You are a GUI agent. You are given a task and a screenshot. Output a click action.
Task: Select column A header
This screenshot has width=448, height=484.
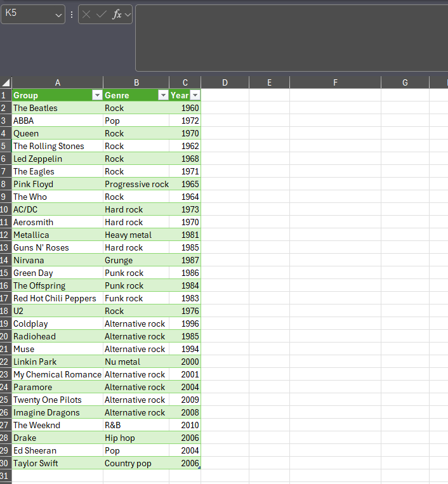[58, 82]
